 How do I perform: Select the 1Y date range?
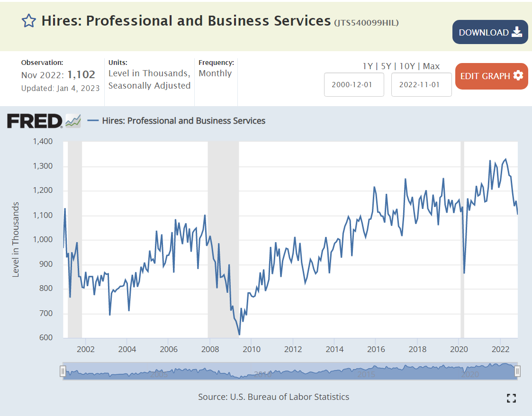click(368, 66)
